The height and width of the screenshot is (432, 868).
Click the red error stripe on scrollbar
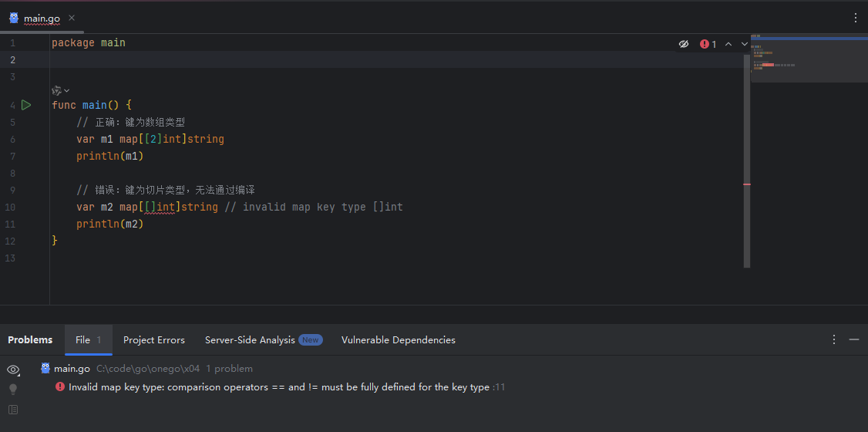pos(747,184)
